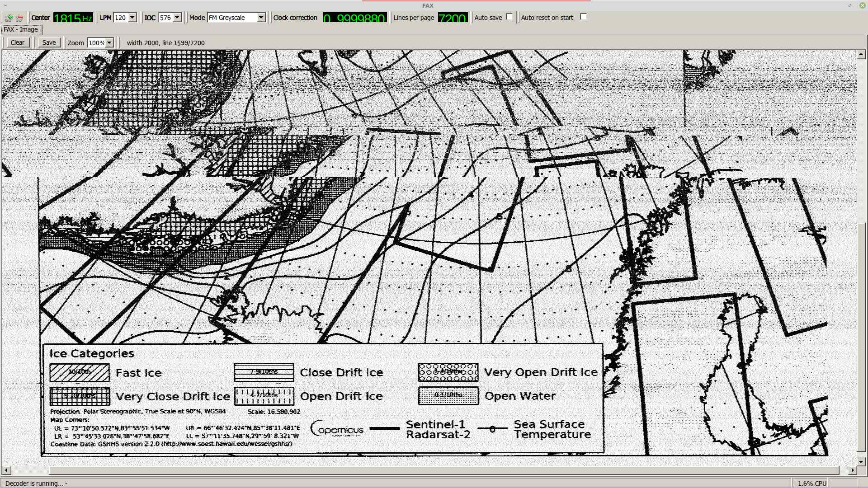The width and height of the screenshot is (868, 488).
Task: Click the horizontal scrollbar right arrow
Action: coord(853,470)
